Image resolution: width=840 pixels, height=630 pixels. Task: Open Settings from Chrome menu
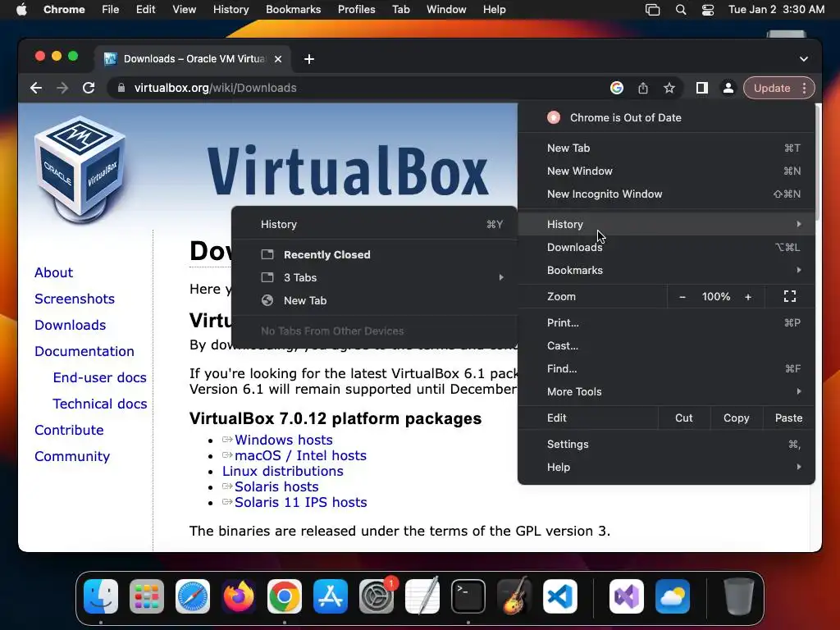point(666,444)
